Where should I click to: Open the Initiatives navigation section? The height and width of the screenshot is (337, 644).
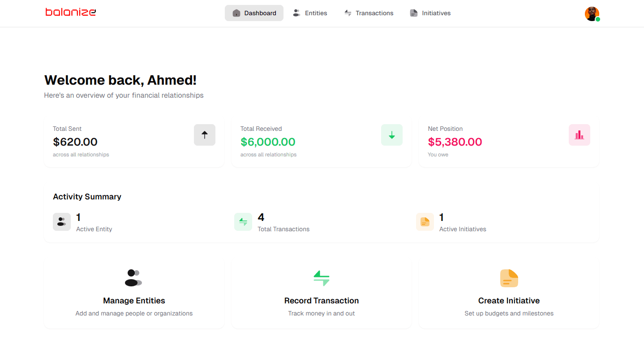(x=430, y=13)
